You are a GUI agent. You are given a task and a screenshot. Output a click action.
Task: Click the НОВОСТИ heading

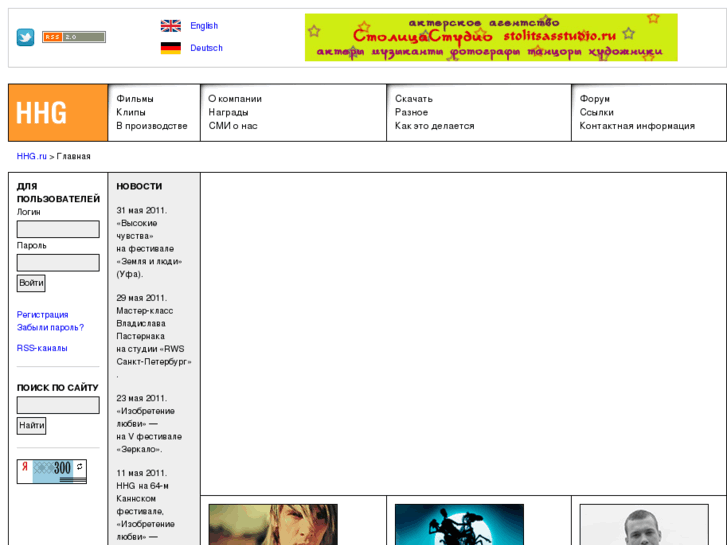[x=139, y=186]
